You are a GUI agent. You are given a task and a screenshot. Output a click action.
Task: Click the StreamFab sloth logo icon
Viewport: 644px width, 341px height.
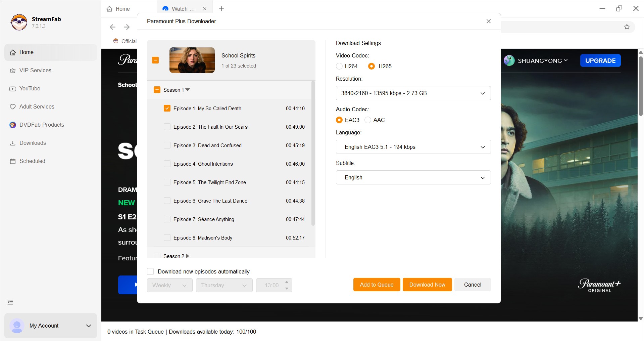tap(19, 22)
